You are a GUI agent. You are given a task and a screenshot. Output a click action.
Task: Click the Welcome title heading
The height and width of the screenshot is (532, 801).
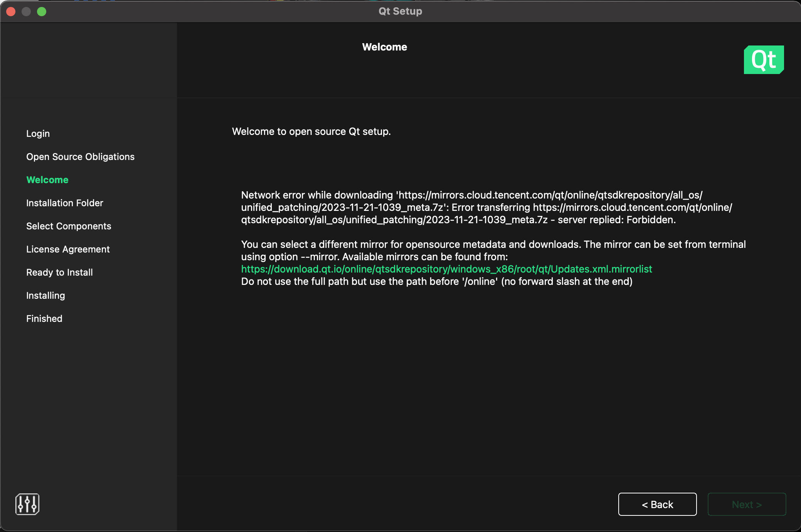pyautogui.click(x=384, y=47)
